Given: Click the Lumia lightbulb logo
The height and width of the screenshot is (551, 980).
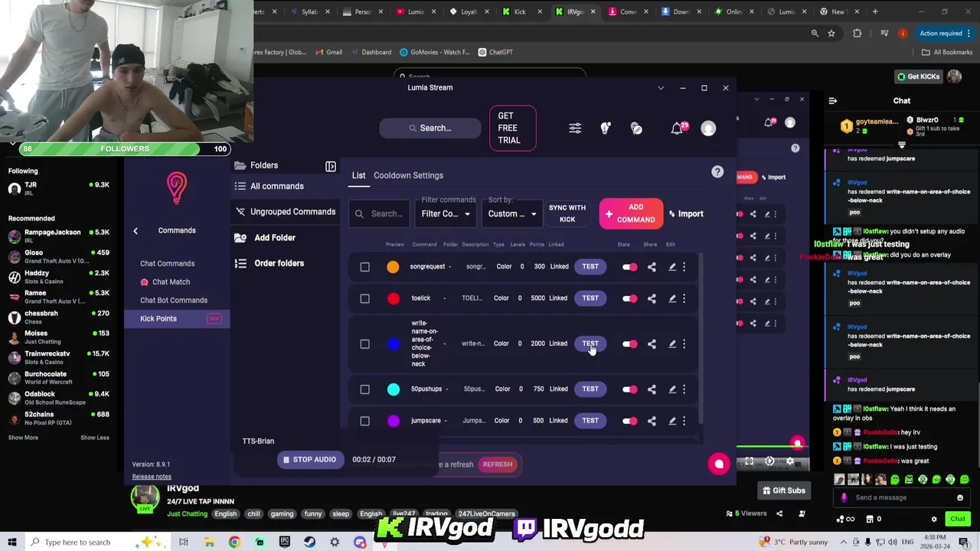Looking at the screenshot, I should [177, 188].
